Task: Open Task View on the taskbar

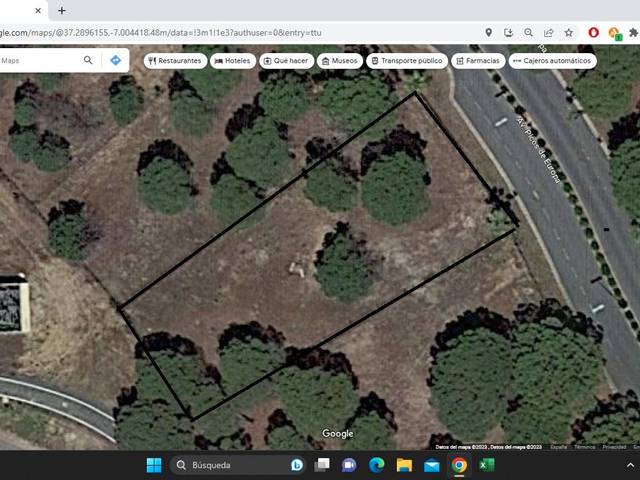Action: 322,465
